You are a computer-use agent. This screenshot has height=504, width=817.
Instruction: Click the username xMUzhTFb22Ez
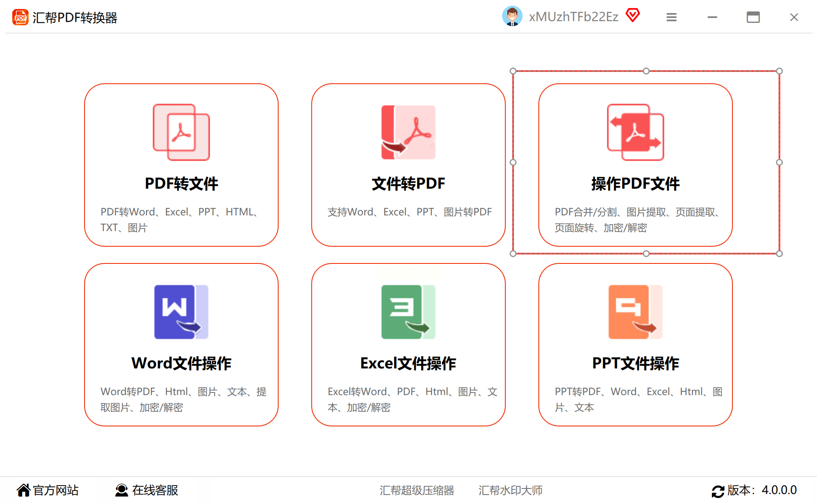click(574, 17)
